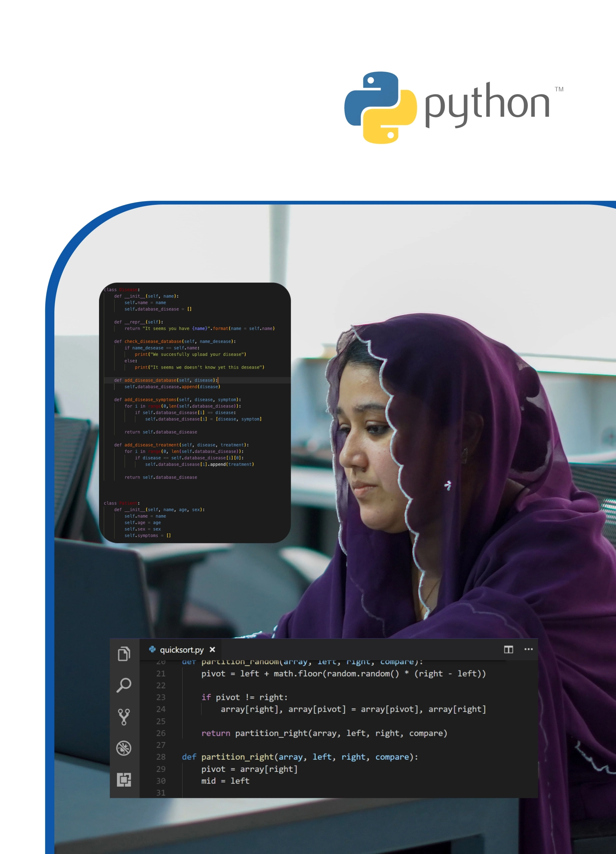Select the quicksort.py editor tab
This screenshot has width=616, height=854.
click(180, 650)
